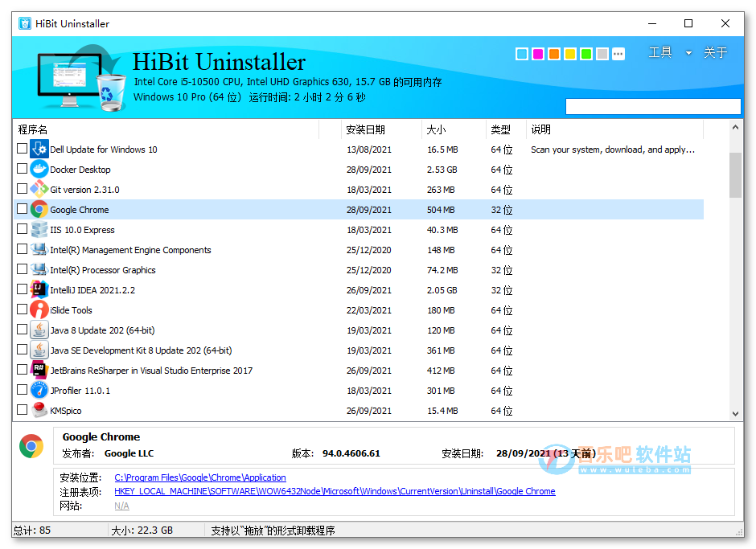Check the Intel Management Engine Components checkbox
This screenshot has height=549, width=756.
click(x=22, y=248)
